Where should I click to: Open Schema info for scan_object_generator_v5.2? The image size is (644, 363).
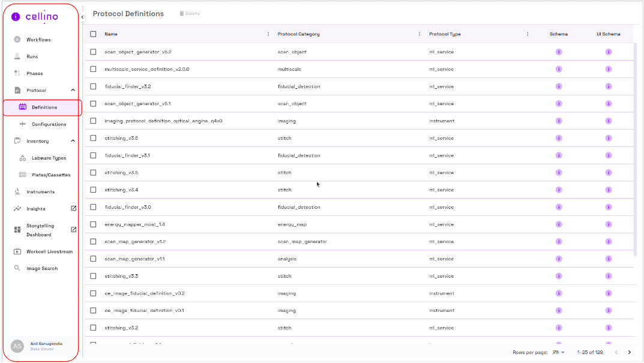pos(559,52)
